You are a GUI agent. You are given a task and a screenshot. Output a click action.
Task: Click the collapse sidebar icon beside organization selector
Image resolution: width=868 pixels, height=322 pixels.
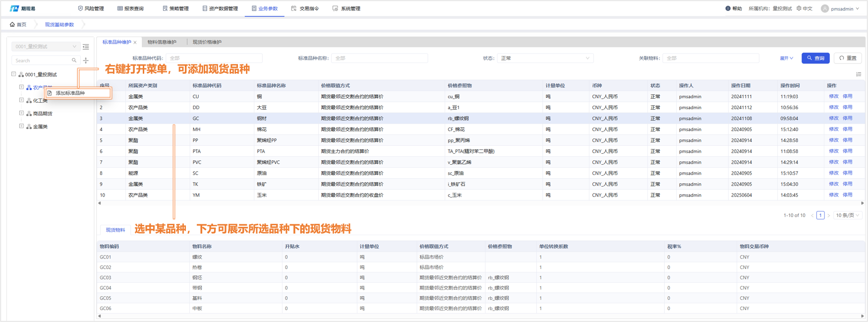click(86, 47)
